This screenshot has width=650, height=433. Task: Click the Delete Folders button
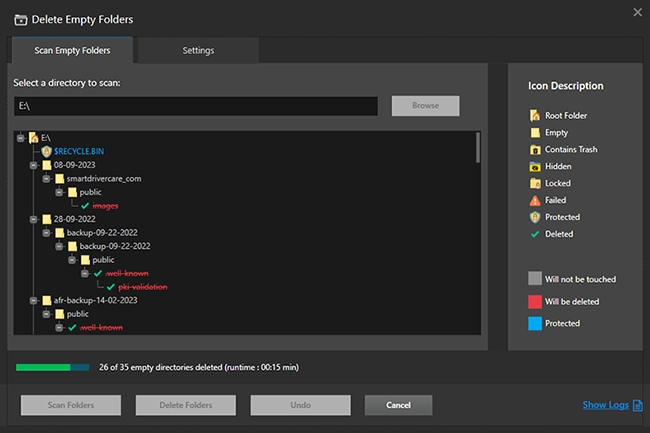(x=186, y=405)
